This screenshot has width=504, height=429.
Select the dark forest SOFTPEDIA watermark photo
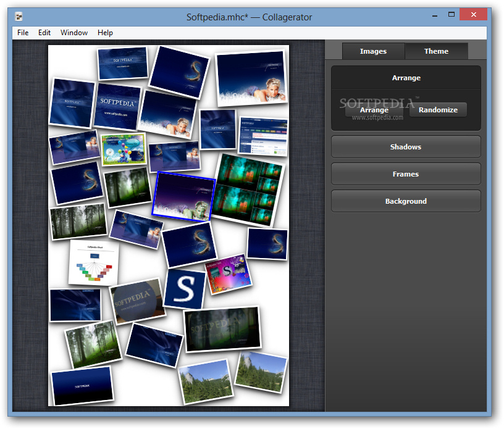(223, 329)
